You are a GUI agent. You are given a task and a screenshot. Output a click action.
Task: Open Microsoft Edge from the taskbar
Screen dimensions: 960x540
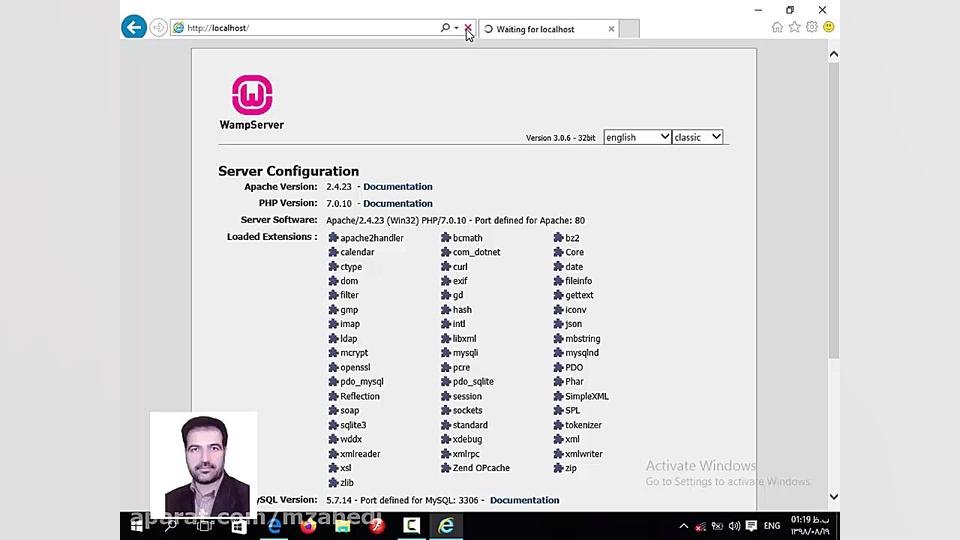point(274,526)
